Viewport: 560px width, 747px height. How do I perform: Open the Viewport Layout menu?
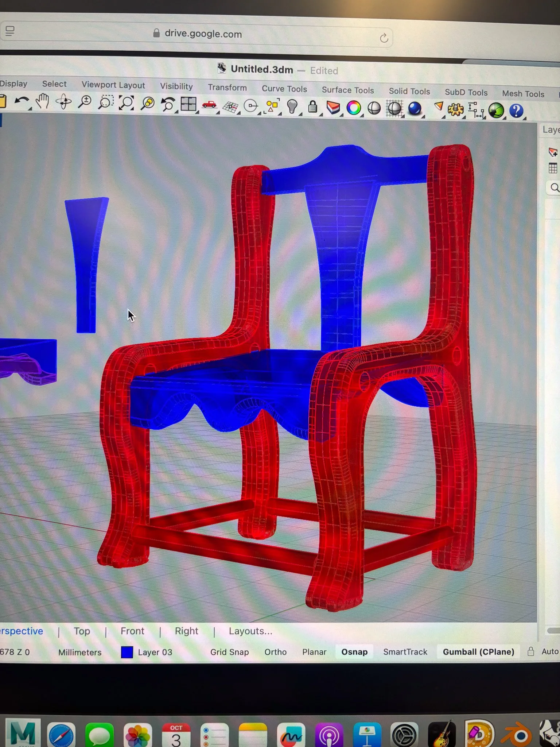point(113,85)
